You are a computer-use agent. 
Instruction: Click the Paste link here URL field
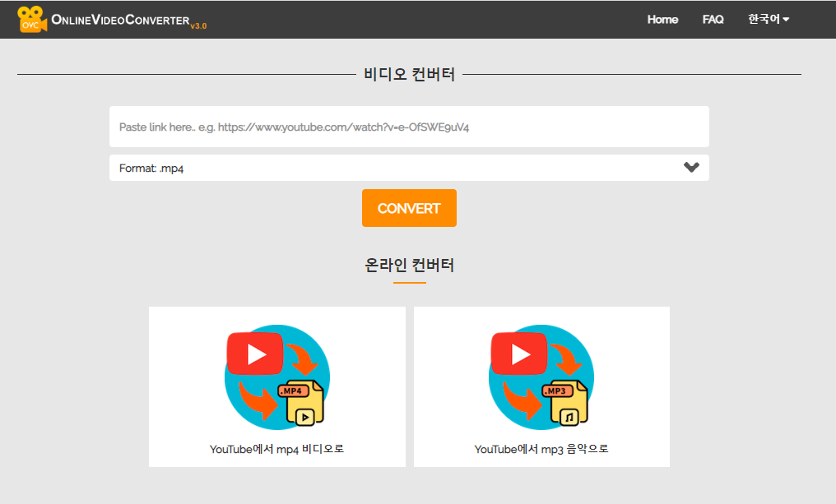409,127
